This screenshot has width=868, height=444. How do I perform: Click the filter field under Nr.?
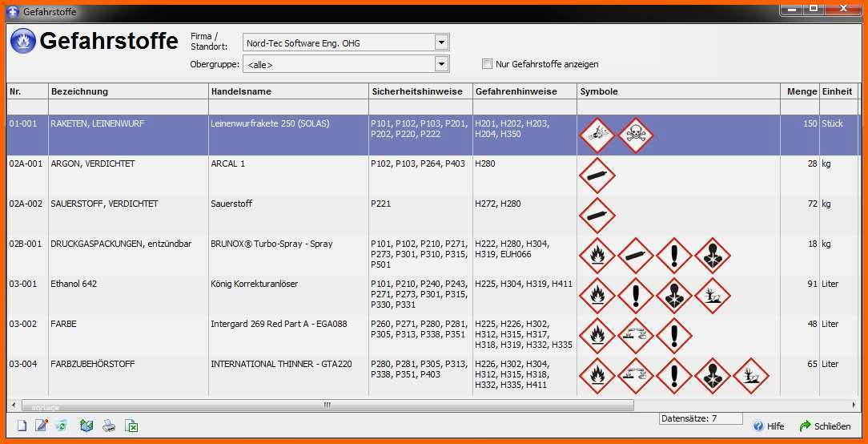27,107
